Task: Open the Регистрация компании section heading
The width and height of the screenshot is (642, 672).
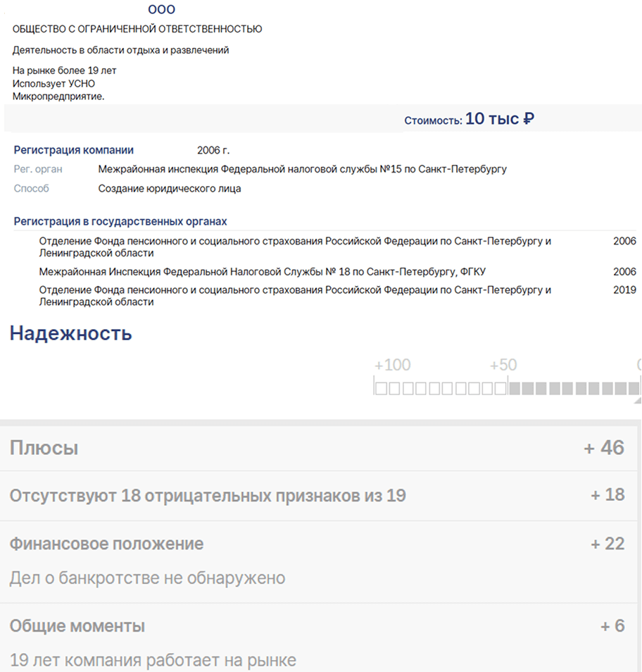Action: tap(74, 150)
